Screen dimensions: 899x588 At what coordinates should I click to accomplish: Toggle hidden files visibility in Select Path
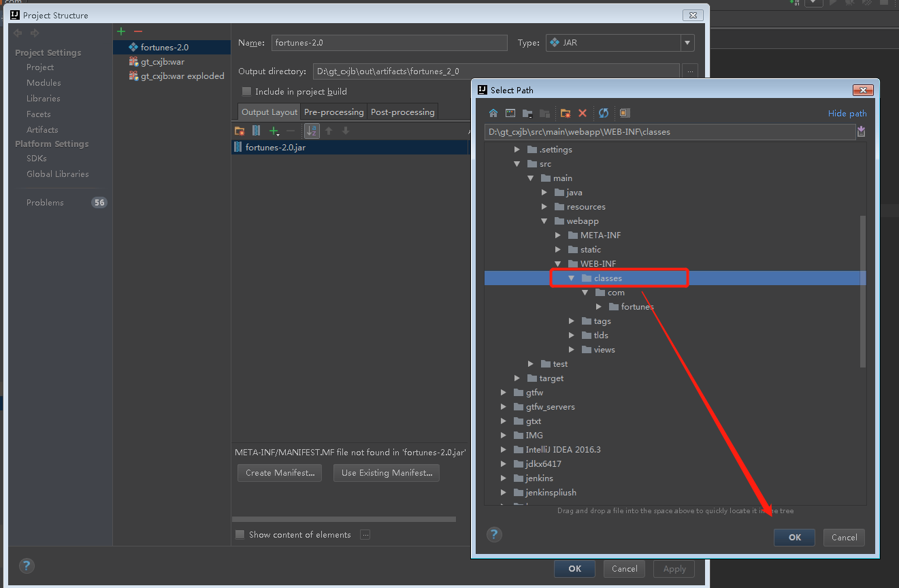(624, 113)
